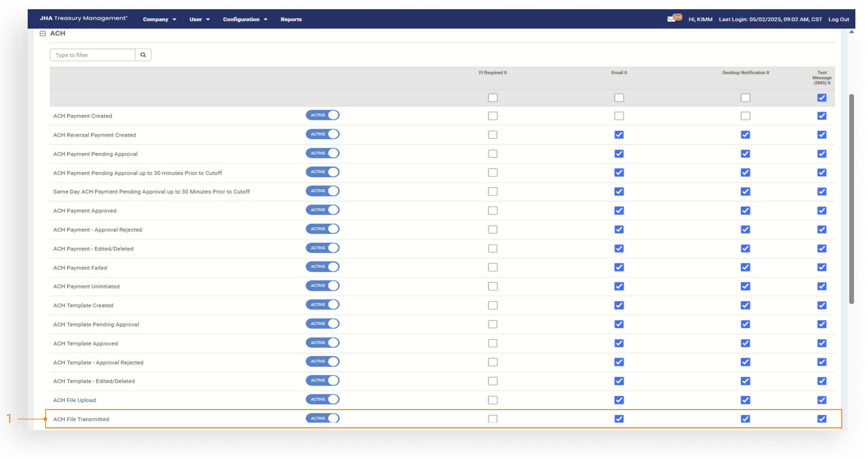Open the User dropdown menu

tap(200, 19)
